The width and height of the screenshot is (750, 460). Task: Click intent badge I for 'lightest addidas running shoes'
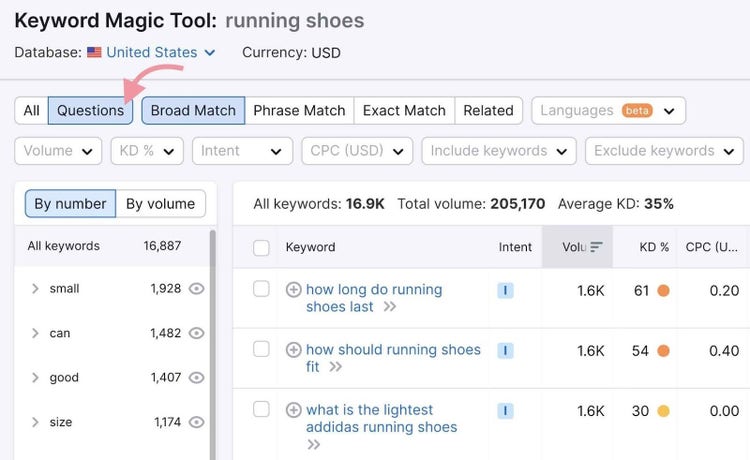point(505,411)
